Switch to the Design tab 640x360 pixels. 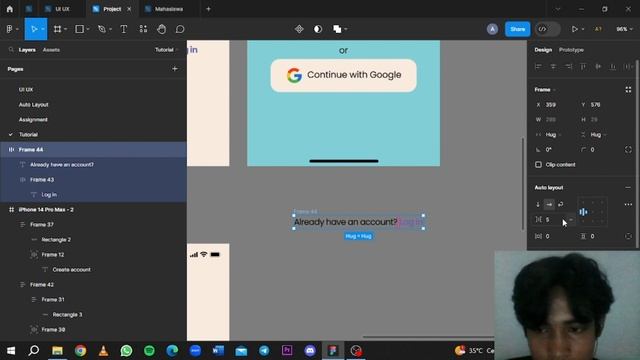(543, 50)
